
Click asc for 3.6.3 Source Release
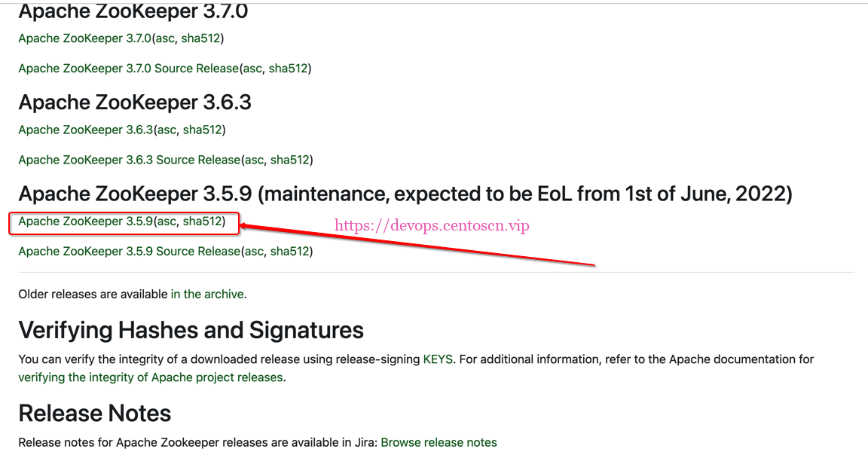tap(253, 160)
